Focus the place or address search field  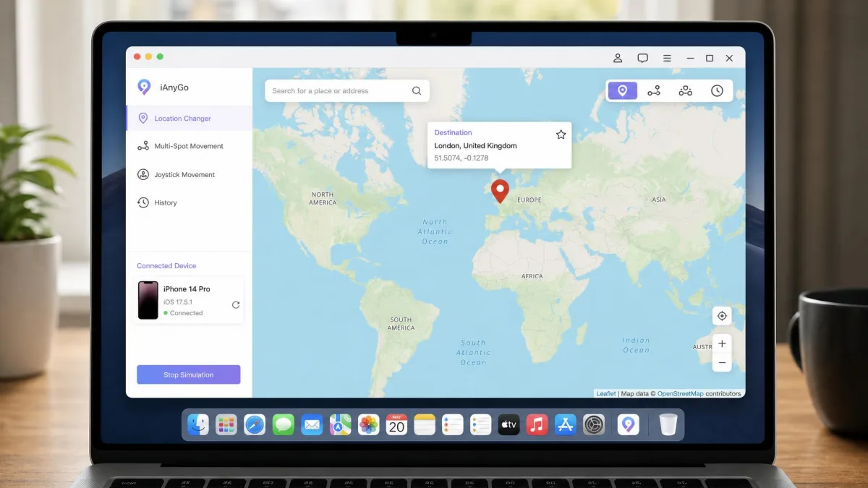click(x=347, y=91)
